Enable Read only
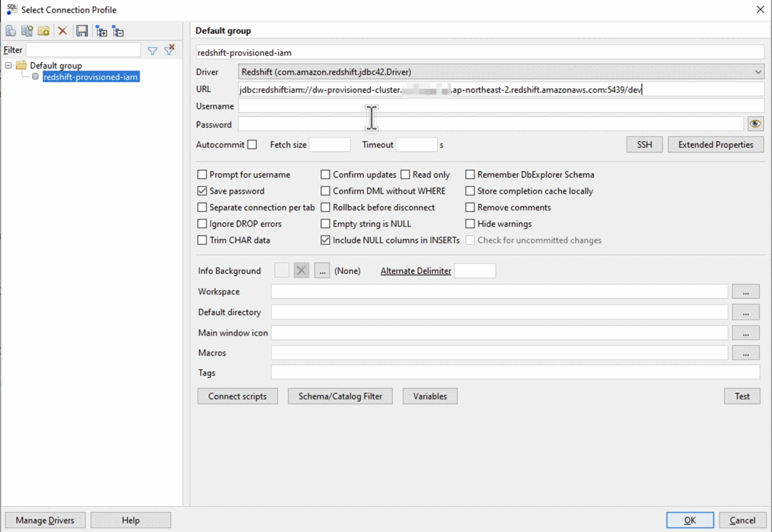 click(405, 174)
